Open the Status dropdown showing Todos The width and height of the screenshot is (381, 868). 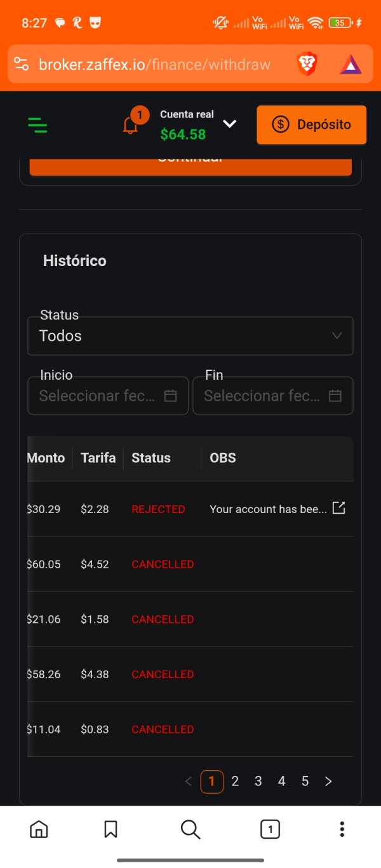pos(190,336)
